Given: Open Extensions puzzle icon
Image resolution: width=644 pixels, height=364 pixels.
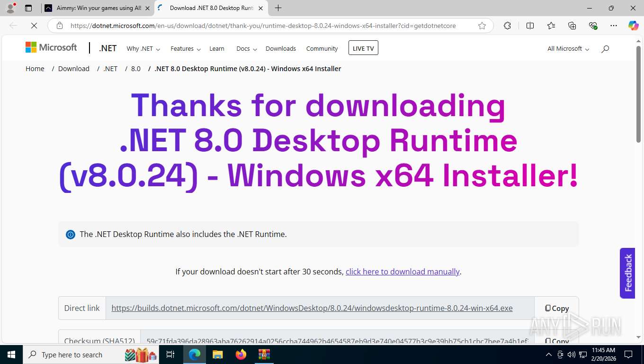Looking at the screenshot, I should pos(507,26).
